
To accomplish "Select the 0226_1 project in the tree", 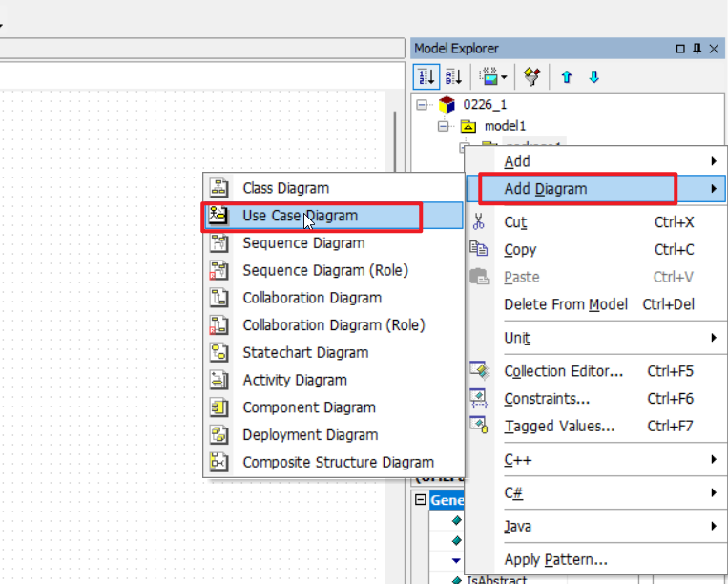I will [x=485, y=104].
